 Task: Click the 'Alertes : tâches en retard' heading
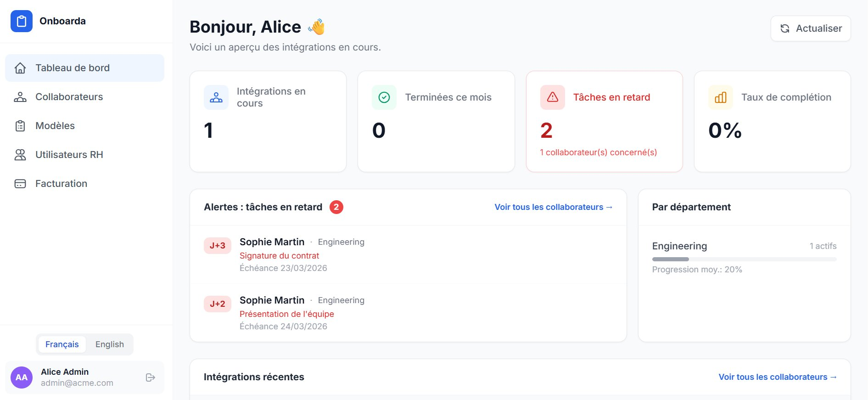click(263, 207)
